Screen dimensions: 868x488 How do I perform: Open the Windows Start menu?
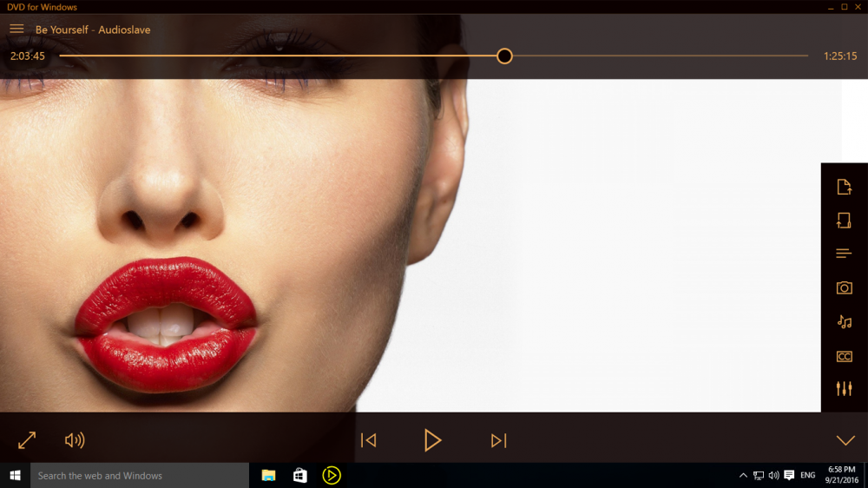15,475
